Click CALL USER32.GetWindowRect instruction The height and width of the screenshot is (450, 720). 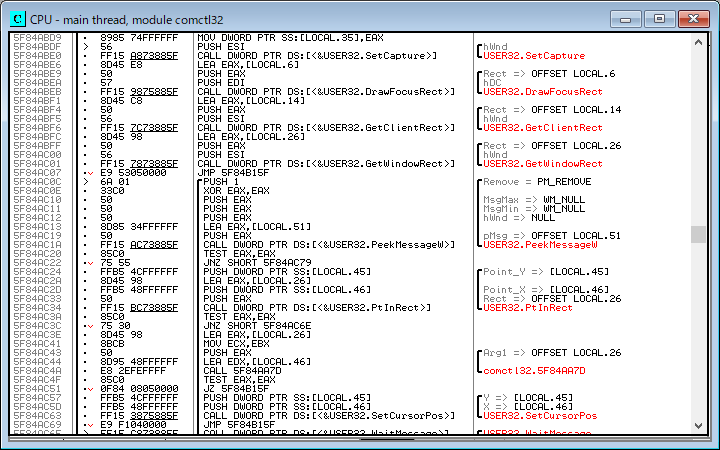[326, 164]
